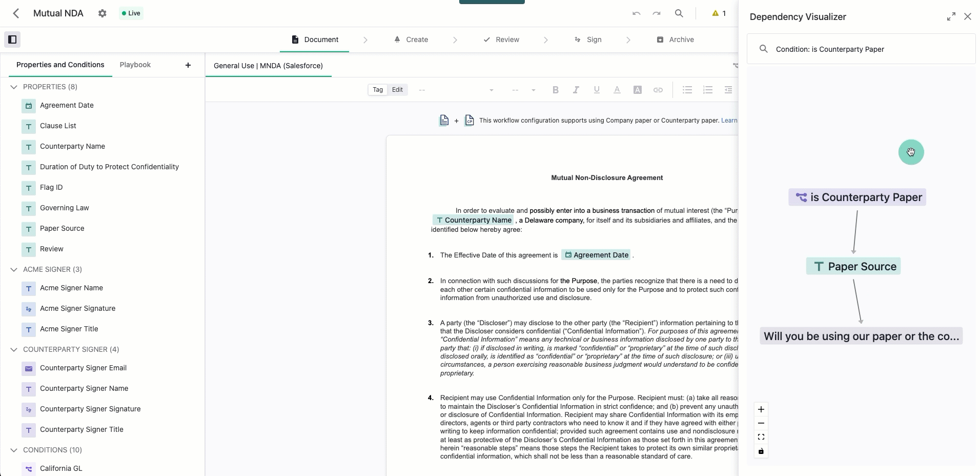Switch to the Playbook tab
Viewport: 980px width, 476px height.
(x=135, y=65)
